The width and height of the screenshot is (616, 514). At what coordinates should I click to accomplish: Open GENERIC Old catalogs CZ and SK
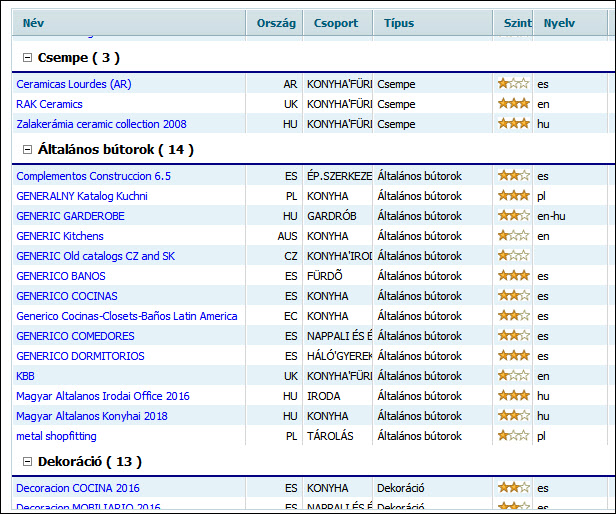point(95,256)
